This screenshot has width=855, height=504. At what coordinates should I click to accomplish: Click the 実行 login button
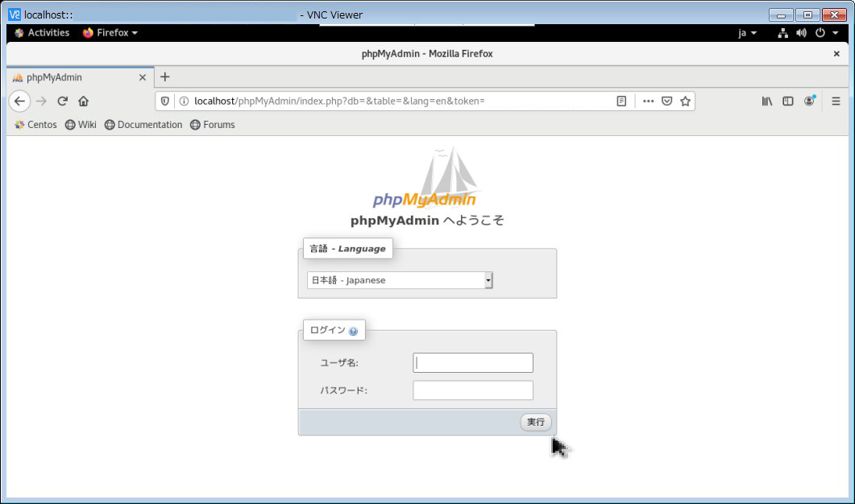535,422
